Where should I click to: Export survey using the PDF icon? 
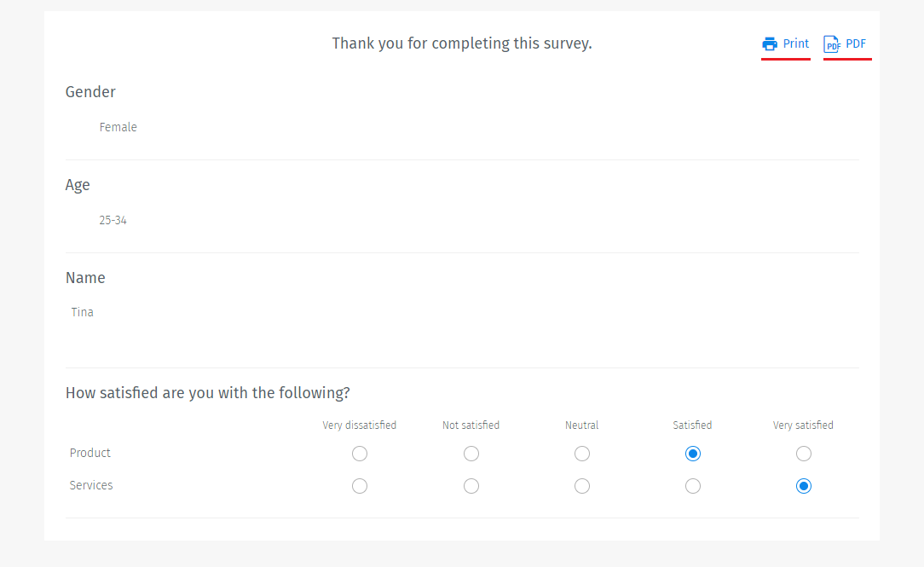point(832,43)
